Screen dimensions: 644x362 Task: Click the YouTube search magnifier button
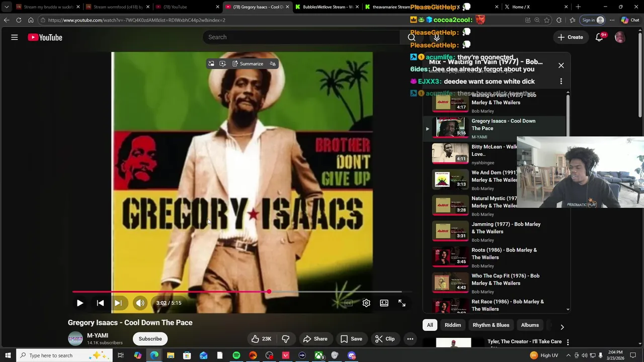[412, 37]
